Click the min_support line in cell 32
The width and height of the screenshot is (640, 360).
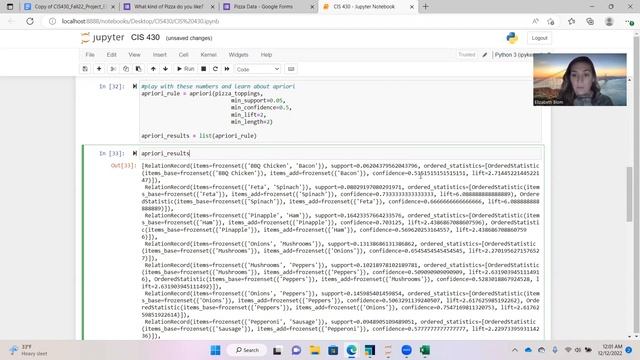pyautogui.click(x=257, y=100)
